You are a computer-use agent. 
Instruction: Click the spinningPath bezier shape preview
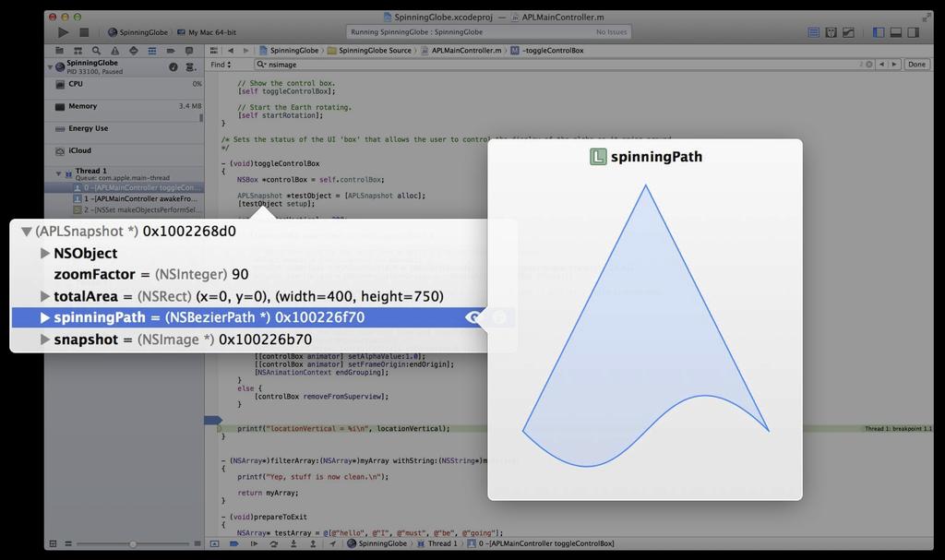tap(645, 326)
